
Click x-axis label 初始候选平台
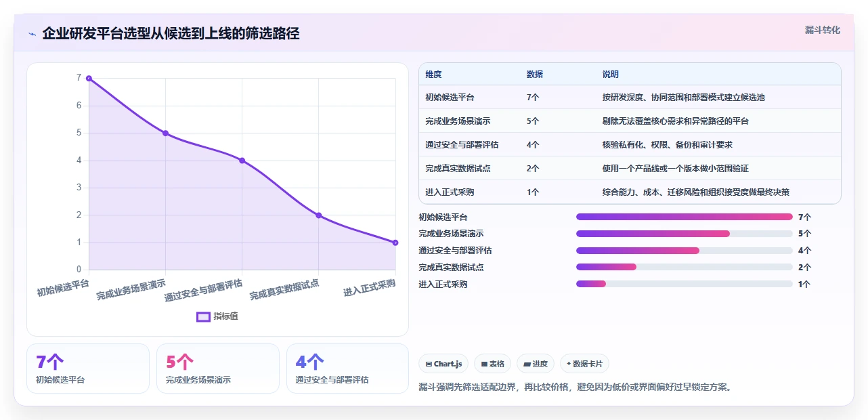point(63,288)
